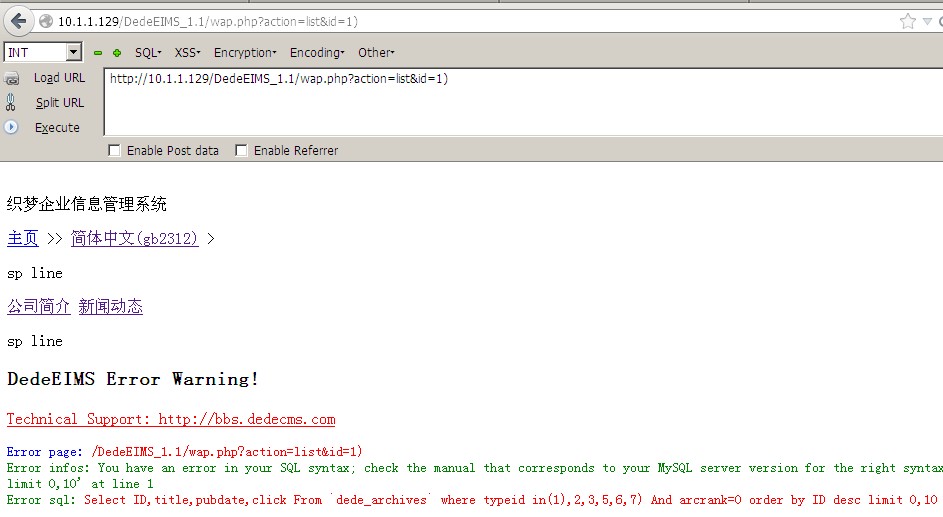Click the browser address bar

(469, 22)
